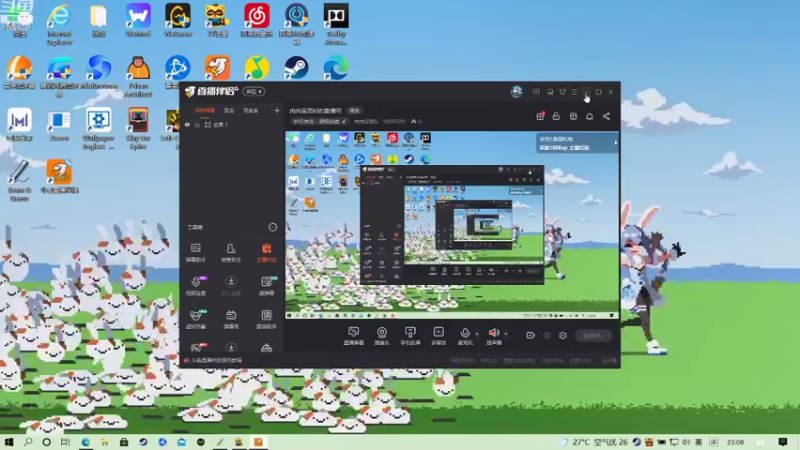Toggle visibility eye of the full-screen source
The width and height of the screenshot is (800, 450).
click(x=187, y=125)
